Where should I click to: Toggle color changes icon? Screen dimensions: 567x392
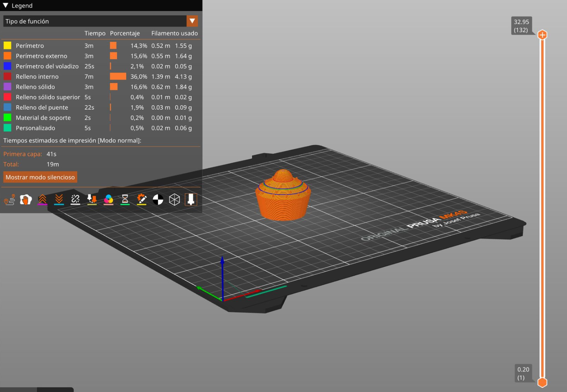pyautogui.click(x=108, y=199)
